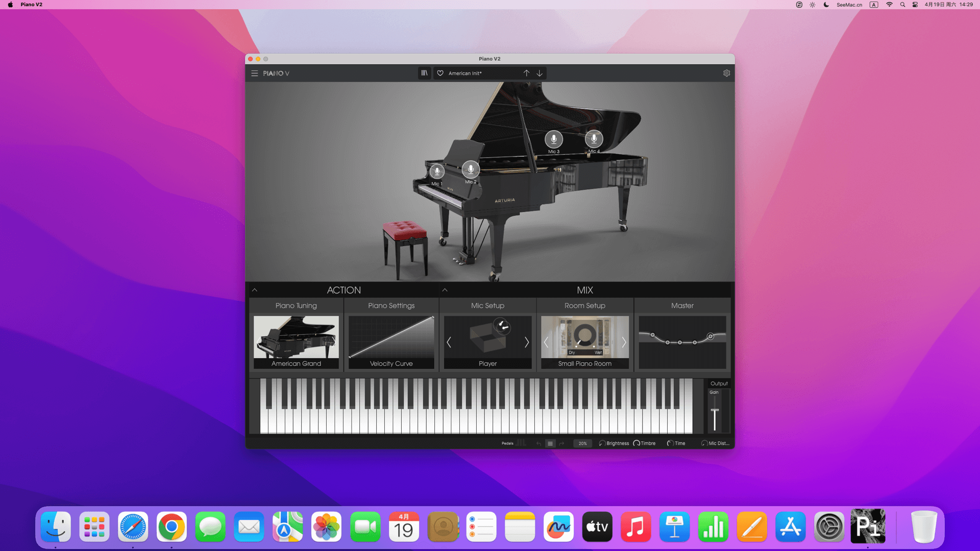Open the CPU meter 20% readout

582,443
